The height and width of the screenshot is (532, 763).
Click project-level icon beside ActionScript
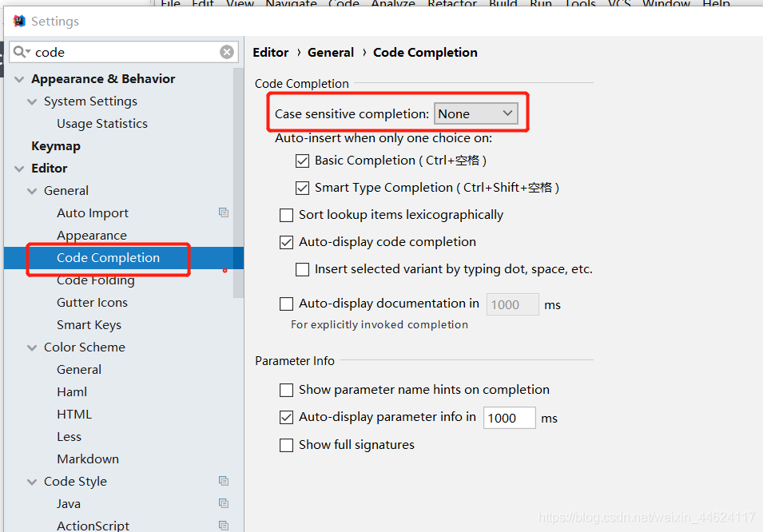(224, 525)
